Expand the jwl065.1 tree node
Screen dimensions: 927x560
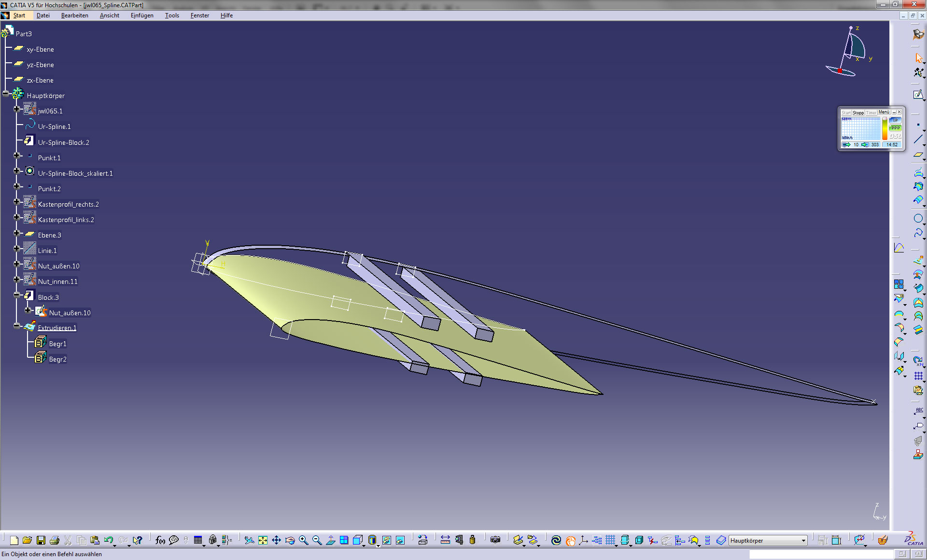coord(17,109)
